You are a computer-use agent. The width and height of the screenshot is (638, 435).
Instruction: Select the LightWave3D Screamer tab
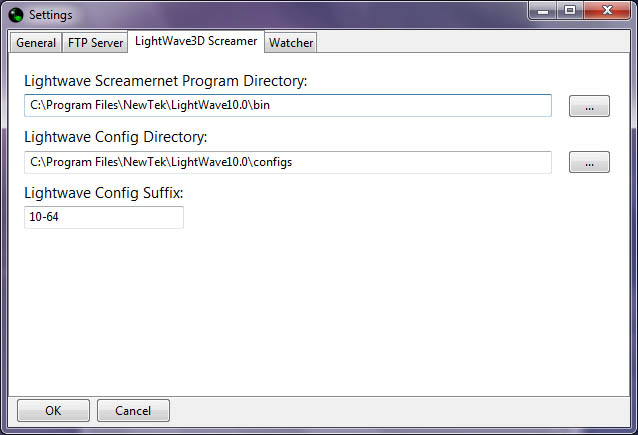(x=196, y=42)
